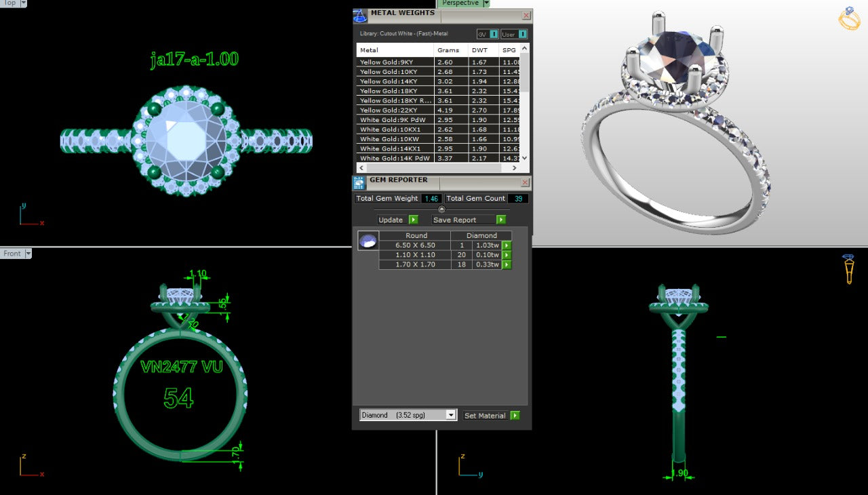Click the Set Material button
Image resolution: width=868 pixels, height=495 pixels.
(x=486, y=416)
